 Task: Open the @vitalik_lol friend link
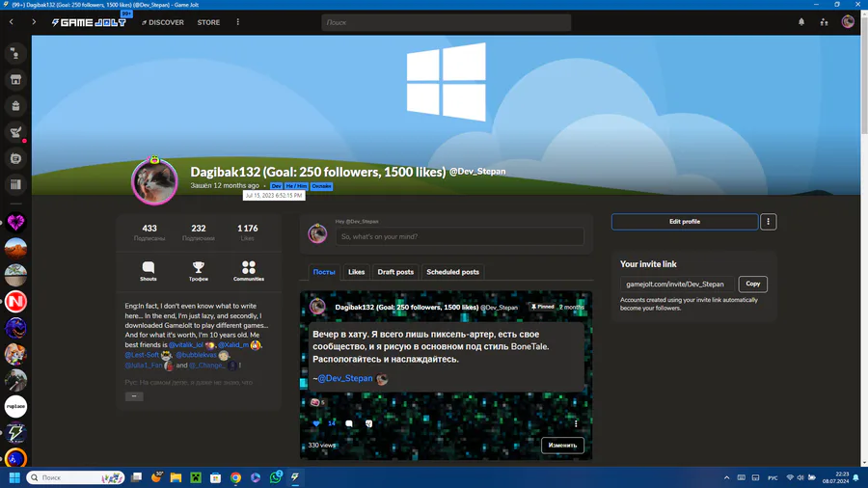(x=186, y=344)
